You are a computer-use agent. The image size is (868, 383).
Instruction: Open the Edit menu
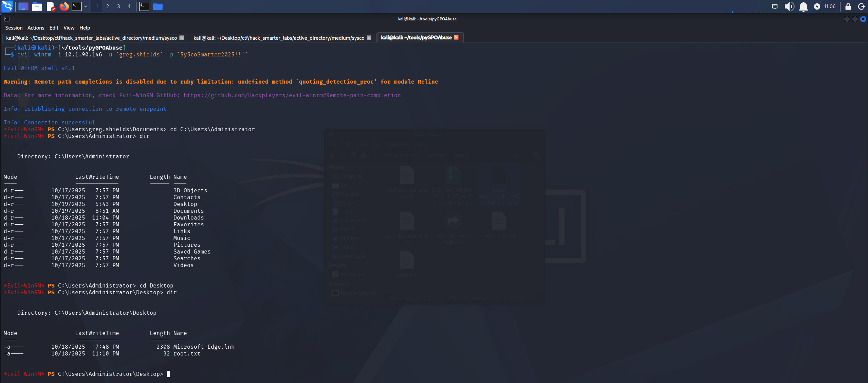coord(54,28)
